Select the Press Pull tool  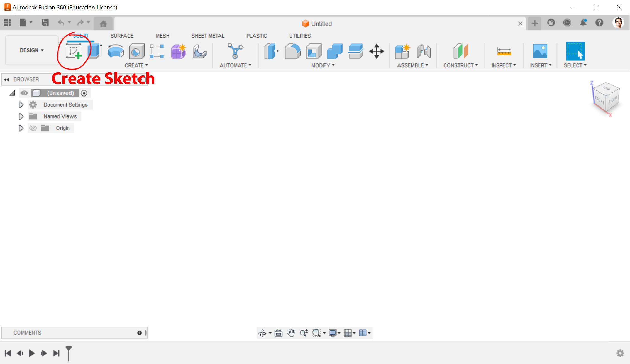pyautogui.click(x=271, y=51)
